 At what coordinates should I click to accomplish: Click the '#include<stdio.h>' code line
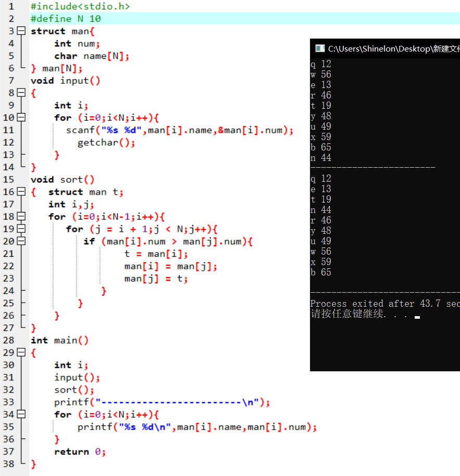pyautogui.click(x=80, y=6)
